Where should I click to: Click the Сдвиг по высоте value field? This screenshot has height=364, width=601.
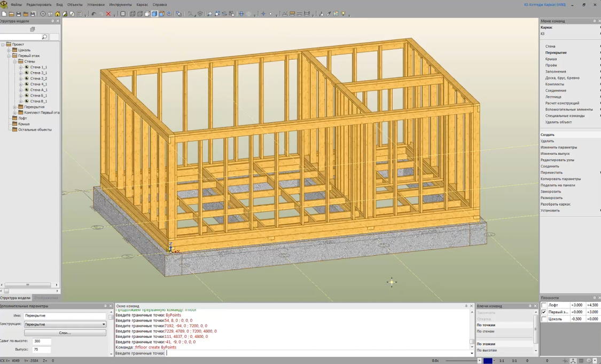pyautogui.click(x=42, y=341)
